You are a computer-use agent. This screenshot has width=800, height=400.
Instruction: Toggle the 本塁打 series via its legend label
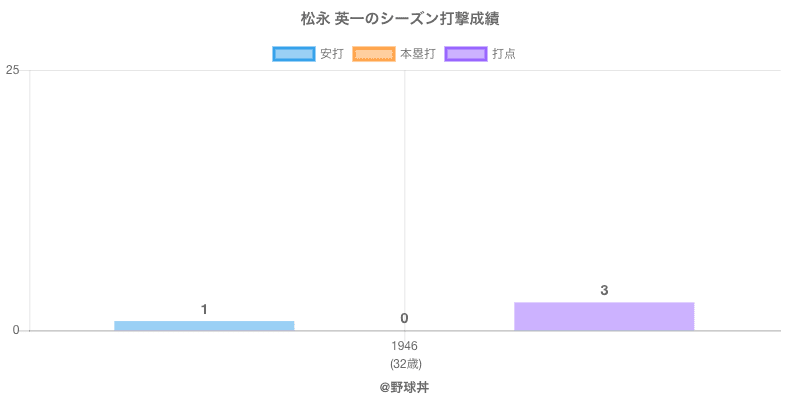tap(417, 54)
